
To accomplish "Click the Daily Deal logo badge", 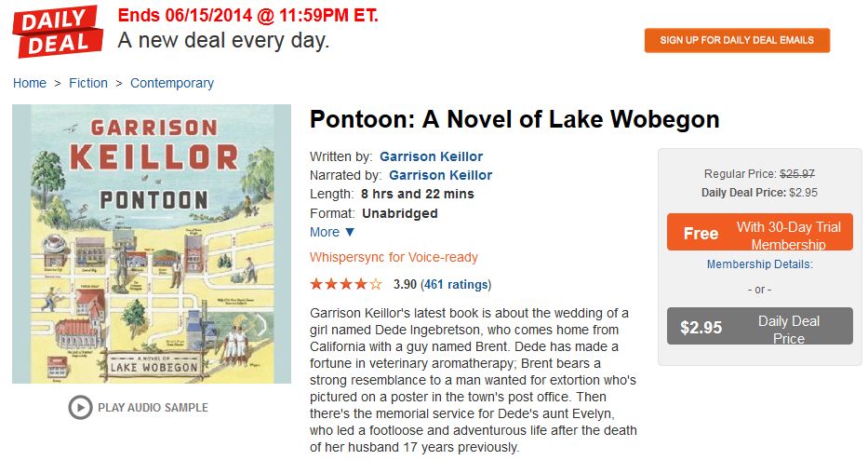I will coord(57,31).
